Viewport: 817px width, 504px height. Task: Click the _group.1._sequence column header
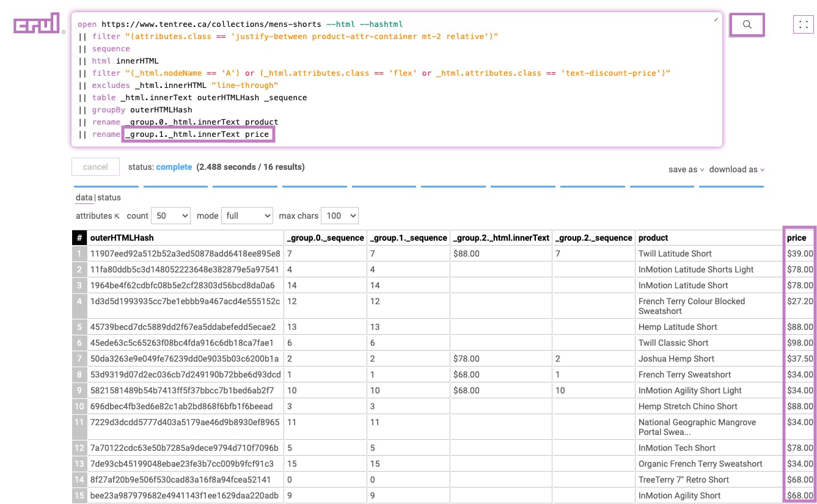pyautogui.click(x=408, y=238)
